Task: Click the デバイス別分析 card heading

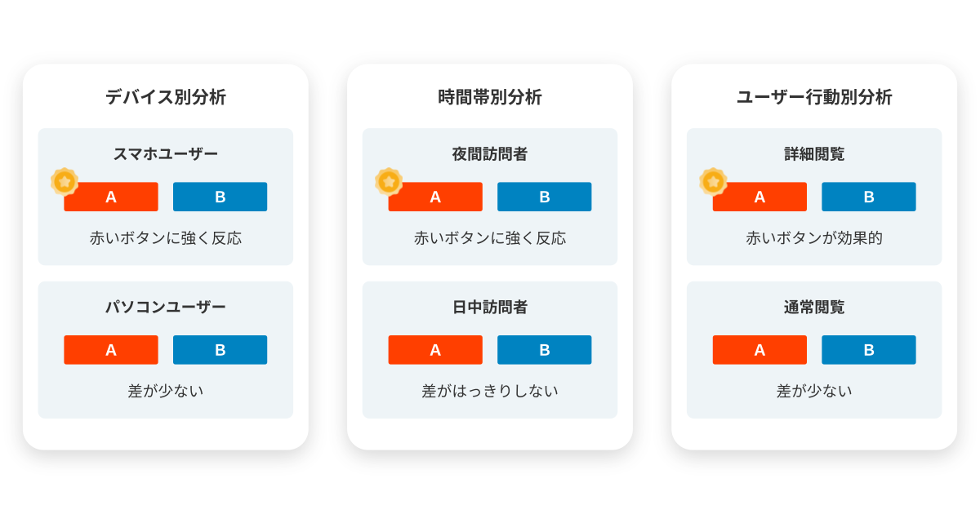Action: tap(166, 97)
